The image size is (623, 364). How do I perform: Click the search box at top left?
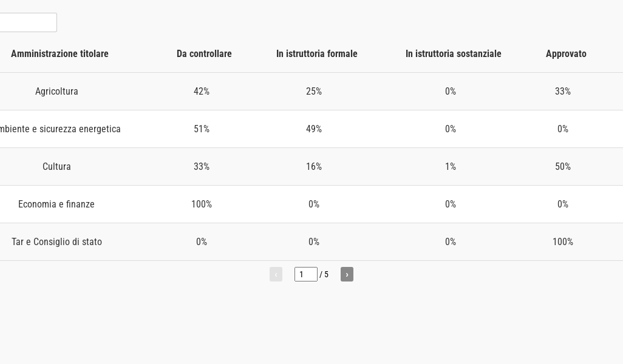[28, 22]
